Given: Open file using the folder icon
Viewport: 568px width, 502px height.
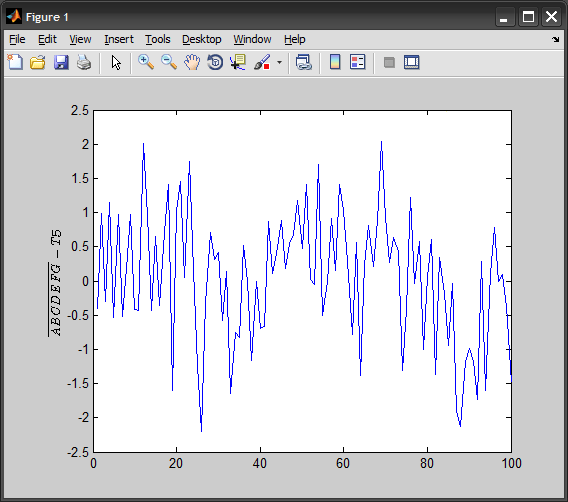Looking at the screenshot, I should tap(38, 62).
